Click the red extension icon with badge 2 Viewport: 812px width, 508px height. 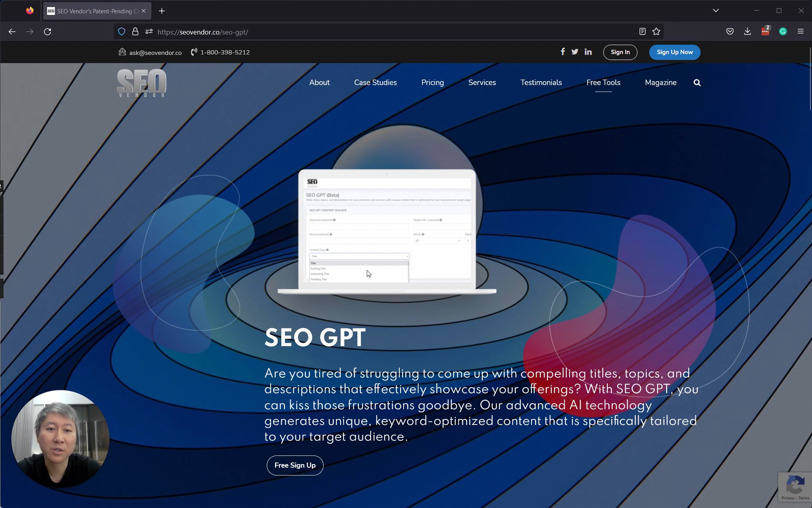coord(765,31)
